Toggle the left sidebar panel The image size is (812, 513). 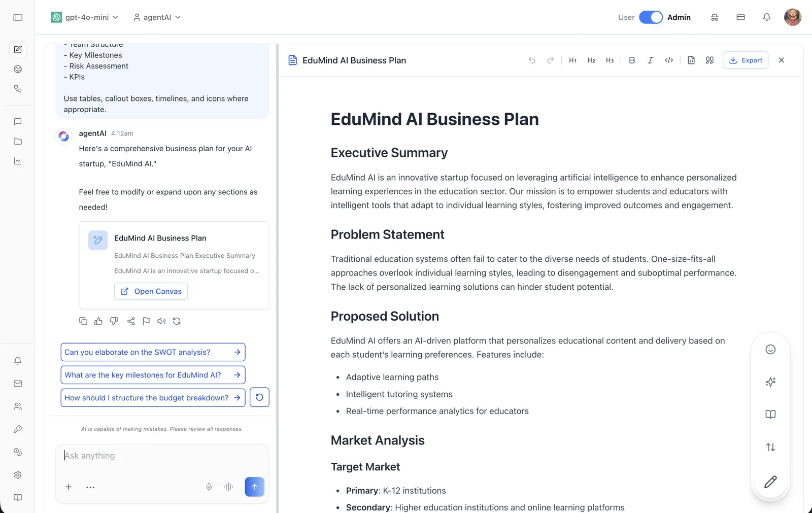(18, 17)
